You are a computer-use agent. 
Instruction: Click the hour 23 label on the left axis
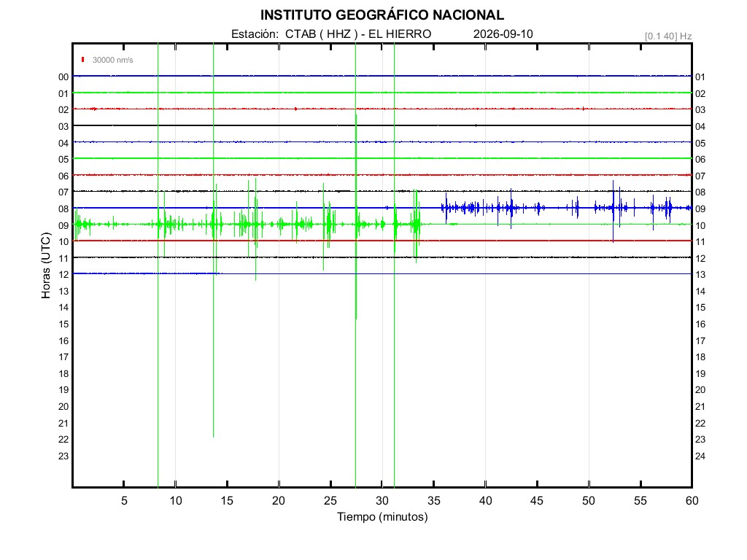tap(63, 456)
